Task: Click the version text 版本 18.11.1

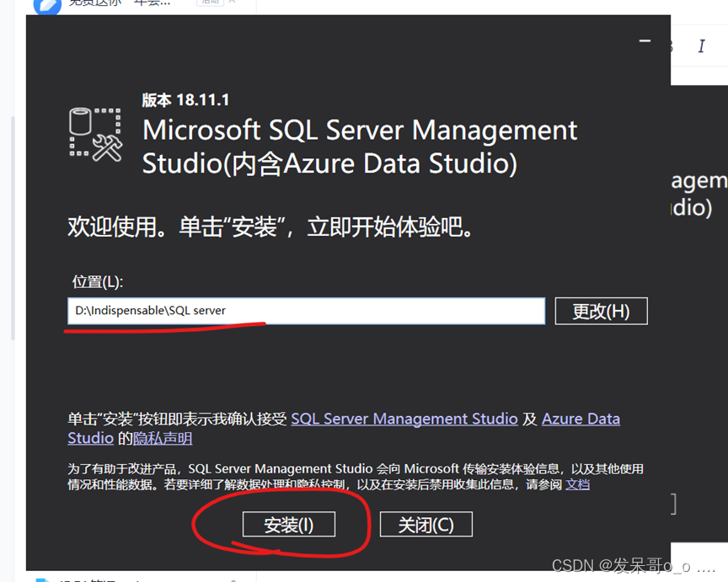Action: tap(185, 99)
